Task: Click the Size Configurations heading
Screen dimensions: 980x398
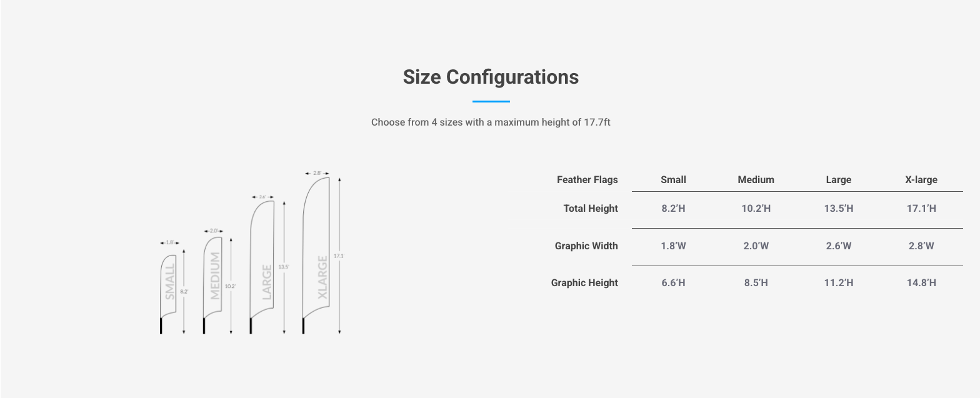Action: [x=491, y=77]
